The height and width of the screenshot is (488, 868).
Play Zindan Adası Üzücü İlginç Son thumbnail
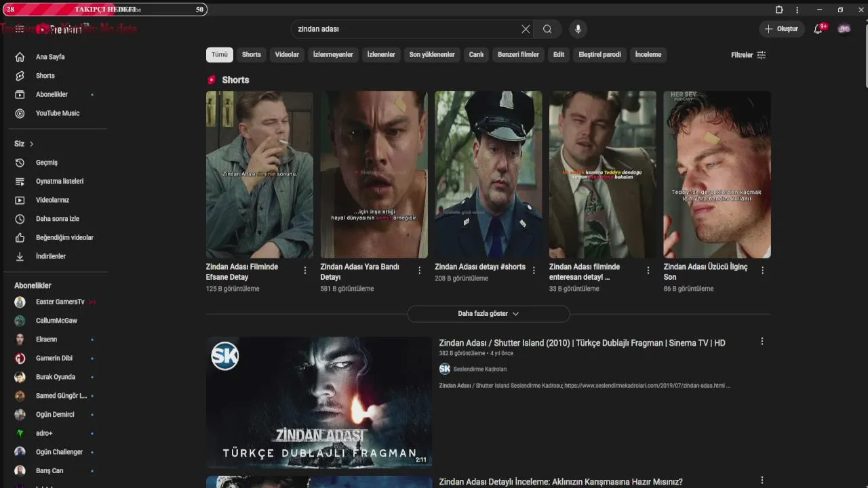pyautogui.click(x=717, y=175)
